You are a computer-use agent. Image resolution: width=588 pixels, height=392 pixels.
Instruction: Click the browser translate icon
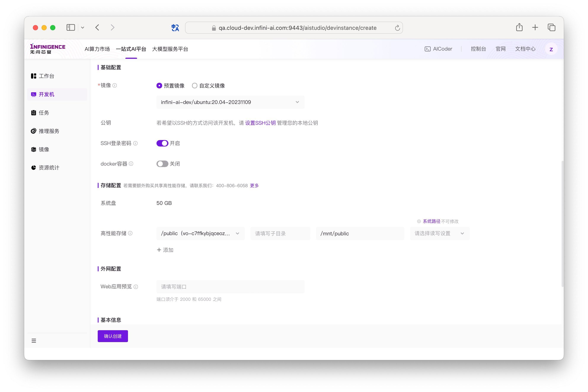tap(175, 28)
